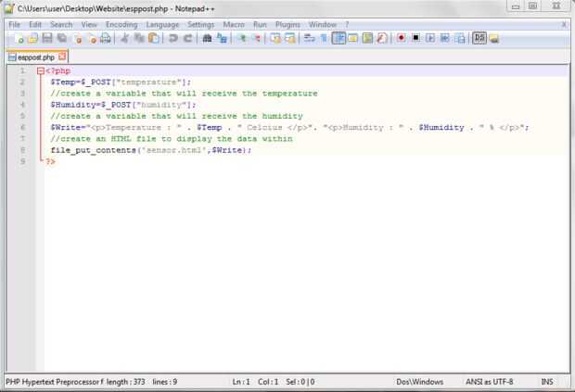
Task: Click the $Humidity=$_POST code line
Action: 123,105
